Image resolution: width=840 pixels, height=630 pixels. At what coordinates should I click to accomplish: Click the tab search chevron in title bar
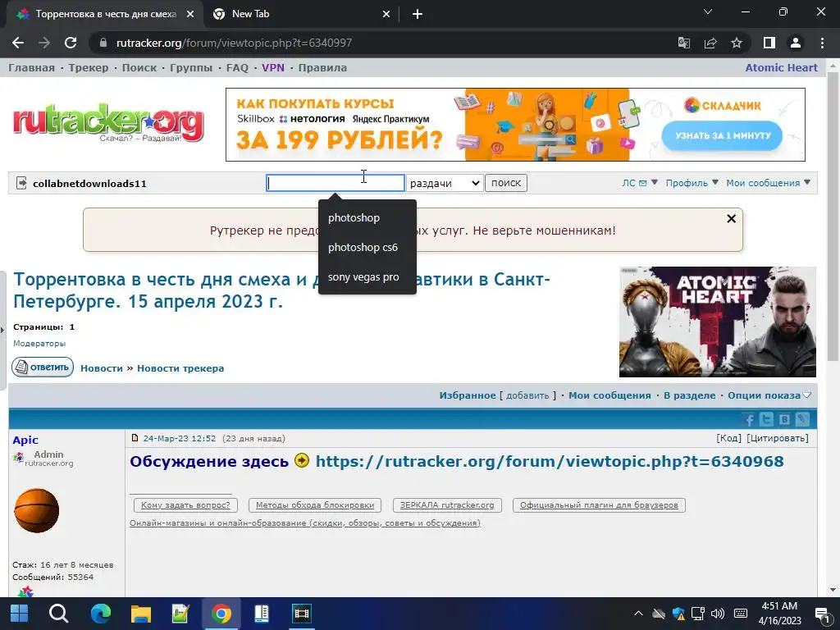[x=708, y=11]
